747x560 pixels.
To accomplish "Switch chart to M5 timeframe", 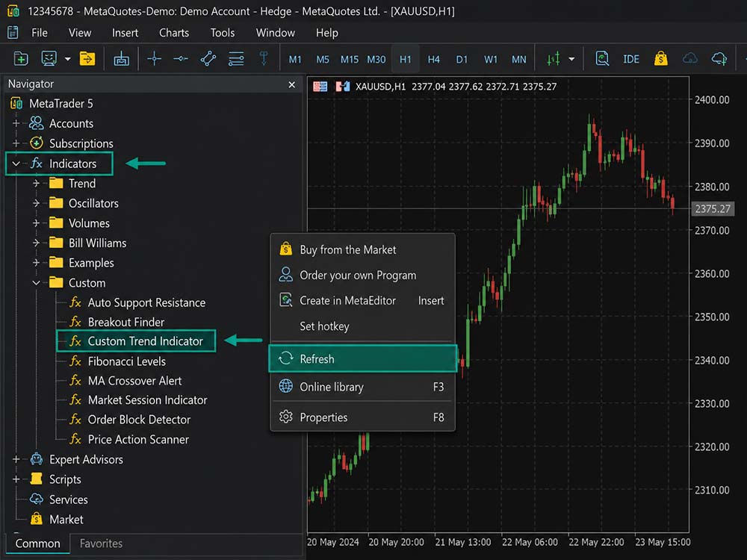I will [x=323, y=60].
